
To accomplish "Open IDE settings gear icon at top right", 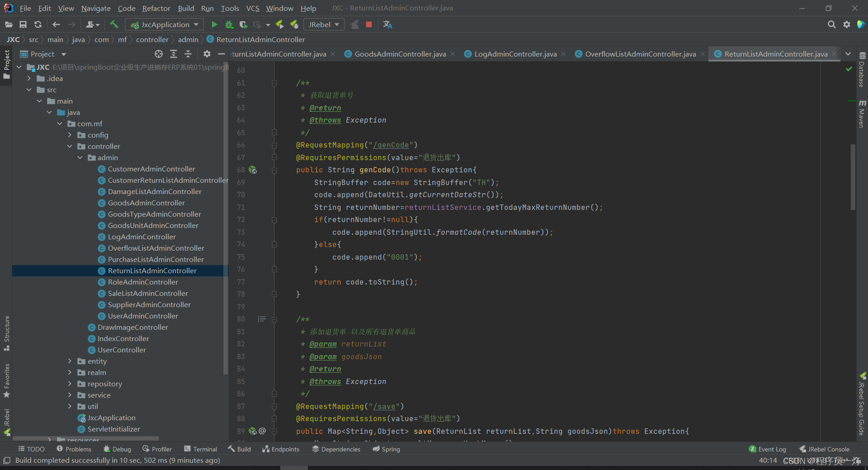I will pyautogui.click(x=847, y=24).
